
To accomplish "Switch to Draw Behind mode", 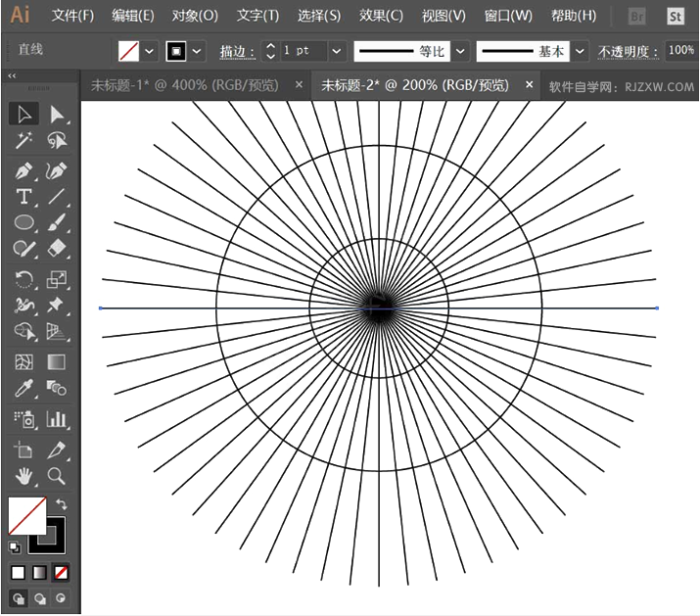I will click(x=40, y=598).
